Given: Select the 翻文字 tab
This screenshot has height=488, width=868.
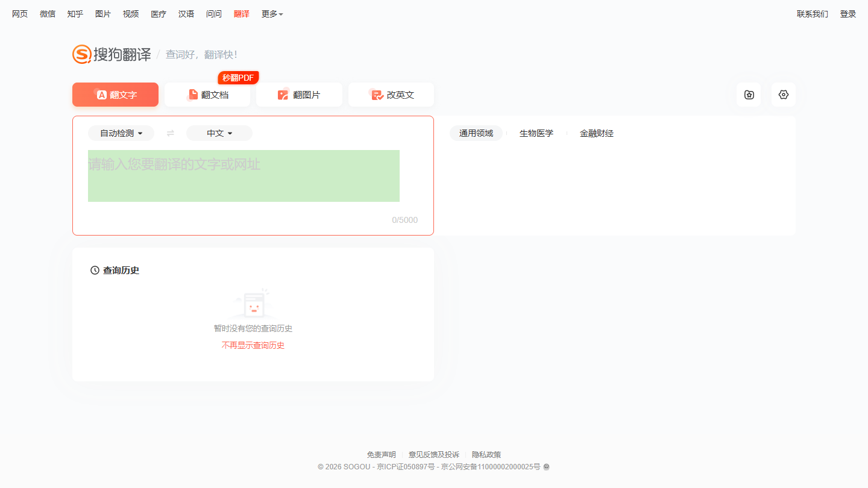Looking at the screenshot, I should tap(115, 95).
